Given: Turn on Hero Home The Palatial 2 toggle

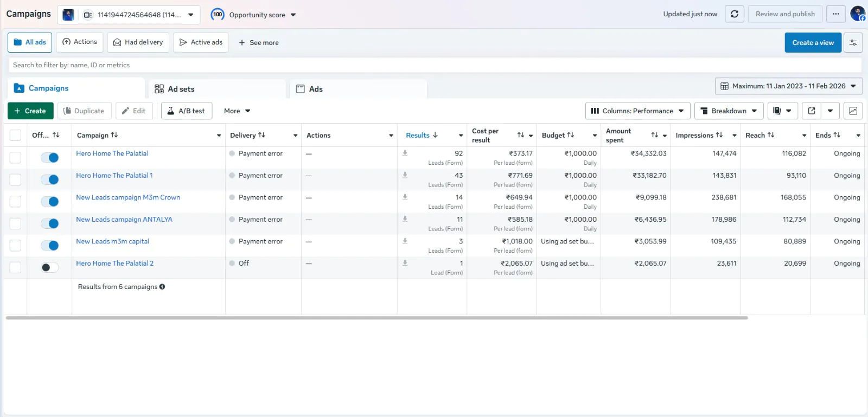Looking at the screenshot, I should (50, 267).
